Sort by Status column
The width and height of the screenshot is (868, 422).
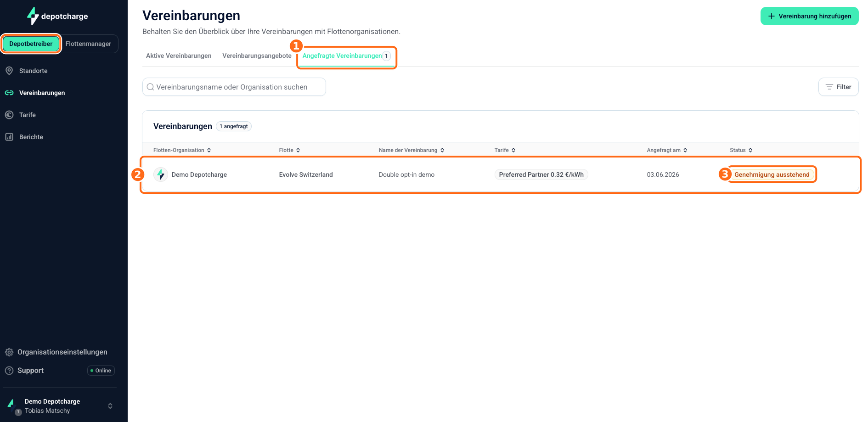741,150
